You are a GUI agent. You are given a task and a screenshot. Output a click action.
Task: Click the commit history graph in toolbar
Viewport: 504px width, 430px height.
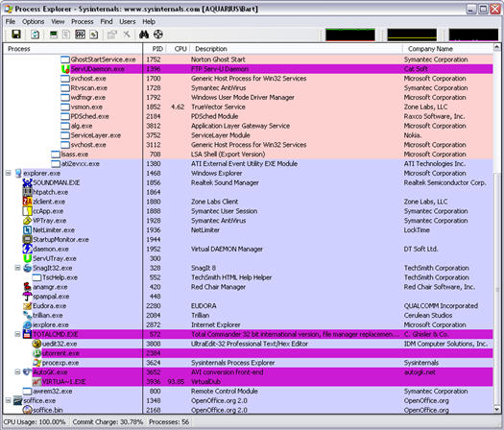[x=412, y=35]
